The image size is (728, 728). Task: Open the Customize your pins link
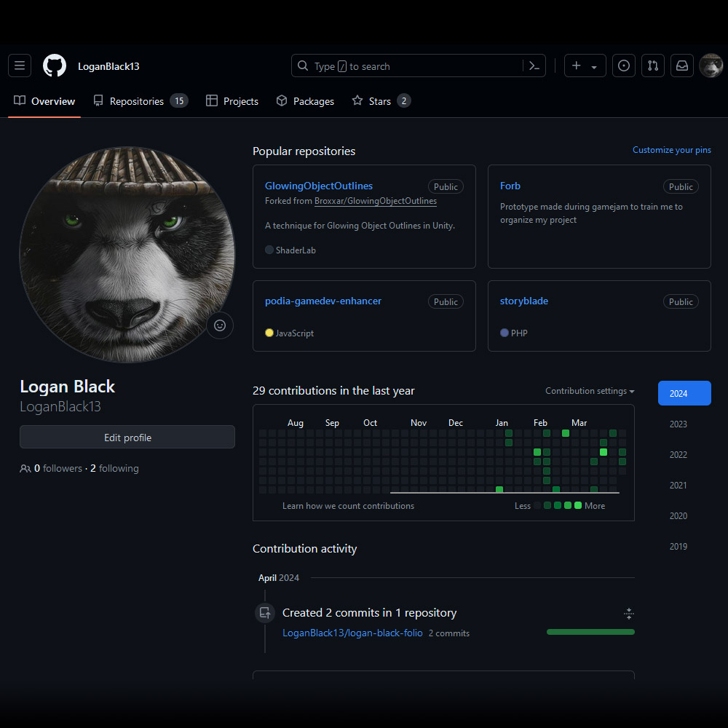(x=671, y=150)
